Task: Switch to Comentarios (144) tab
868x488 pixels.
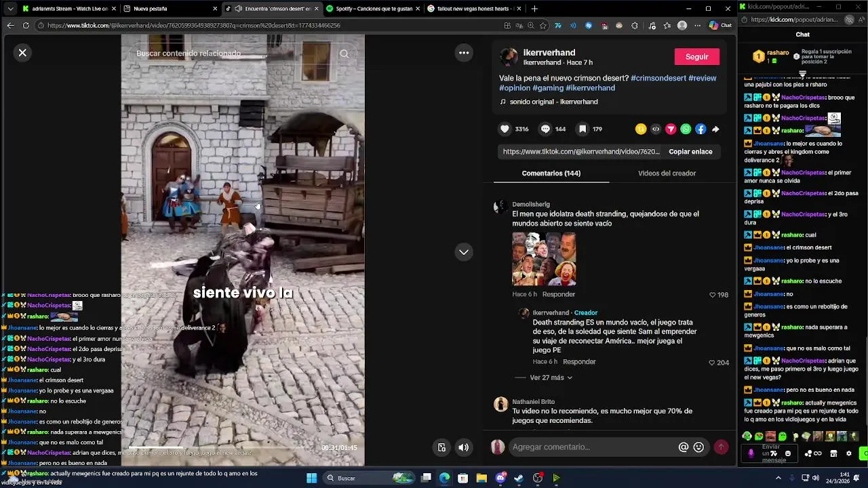Action: (x=551, y=173)
